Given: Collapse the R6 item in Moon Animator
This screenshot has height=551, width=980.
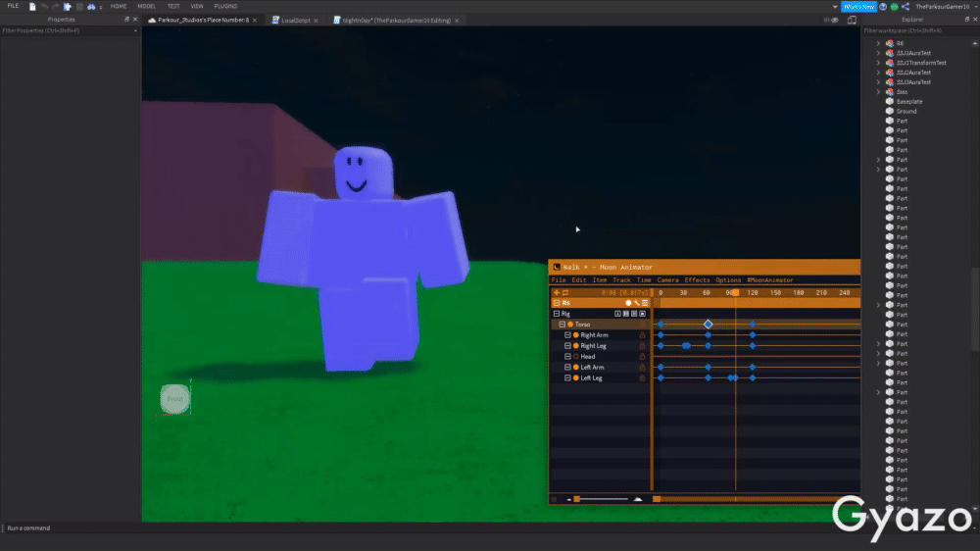Looking at the screenshot, I should click(557, 303).
